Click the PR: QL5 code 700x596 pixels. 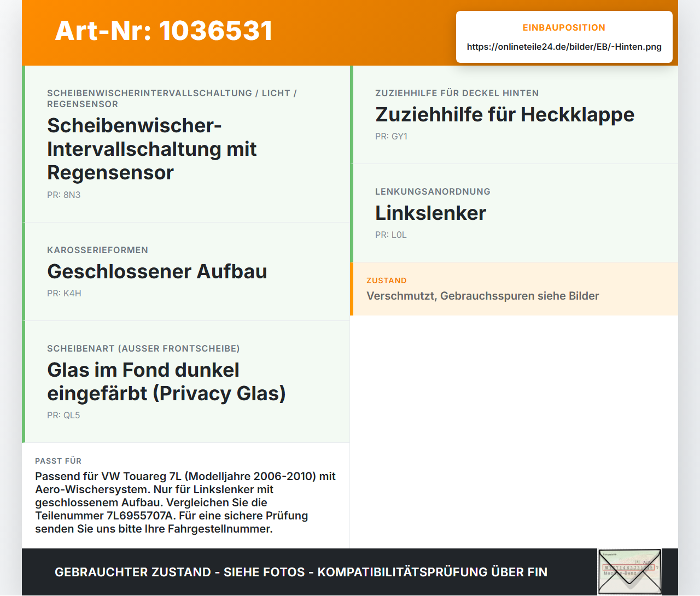(63, 415)
